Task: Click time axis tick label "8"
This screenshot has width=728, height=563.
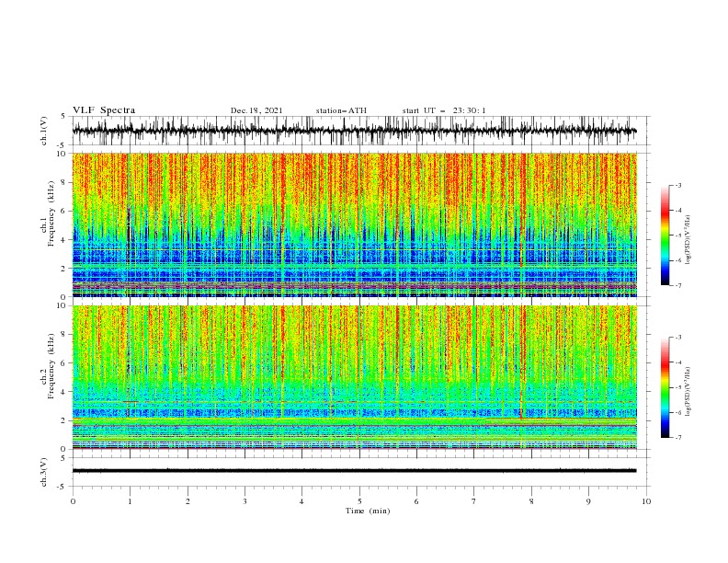Action: [x=531, y=501]
